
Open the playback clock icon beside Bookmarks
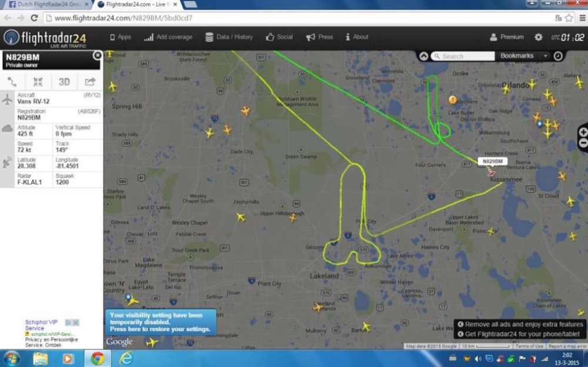click(x=558, y=56)
